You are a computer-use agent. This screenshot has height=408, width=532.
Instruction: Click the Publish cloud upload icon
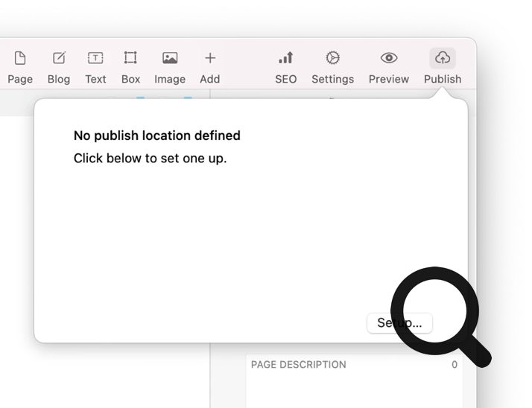coord(443,58)
